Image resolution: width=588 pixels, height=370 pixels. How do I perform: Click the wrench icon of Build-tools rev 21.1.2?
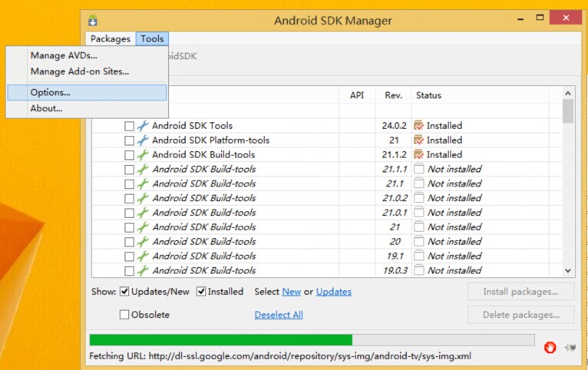[x=143, y=154]
